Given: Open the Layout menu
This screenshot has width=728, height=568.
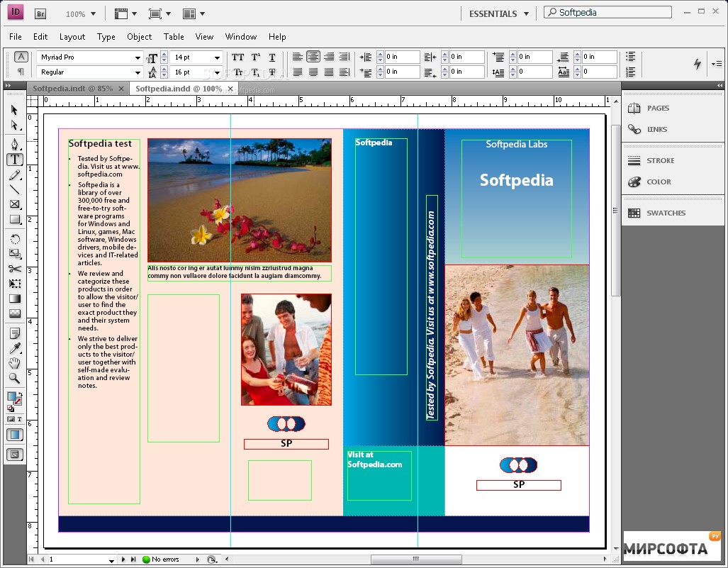Looking at the screenshot, I should tap(72, 37).
